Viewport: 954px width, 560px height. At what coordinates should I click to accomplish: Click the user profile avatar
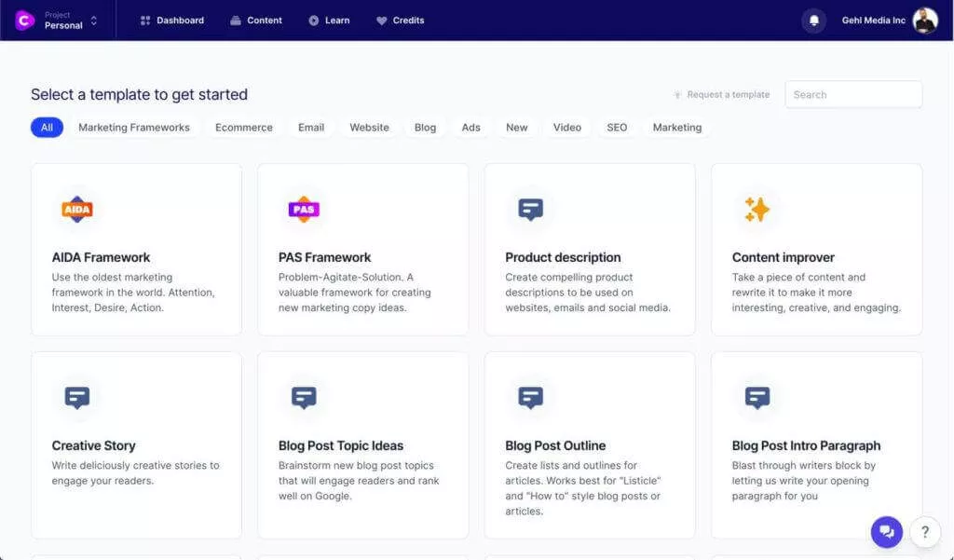click(x=924, y=20)
